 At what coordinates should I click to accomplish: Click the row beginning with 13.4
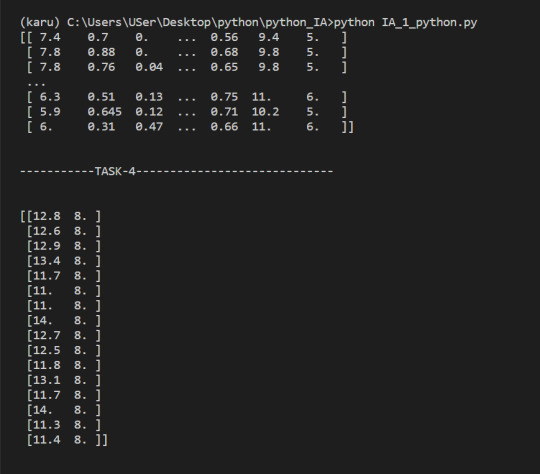point(64,261)
